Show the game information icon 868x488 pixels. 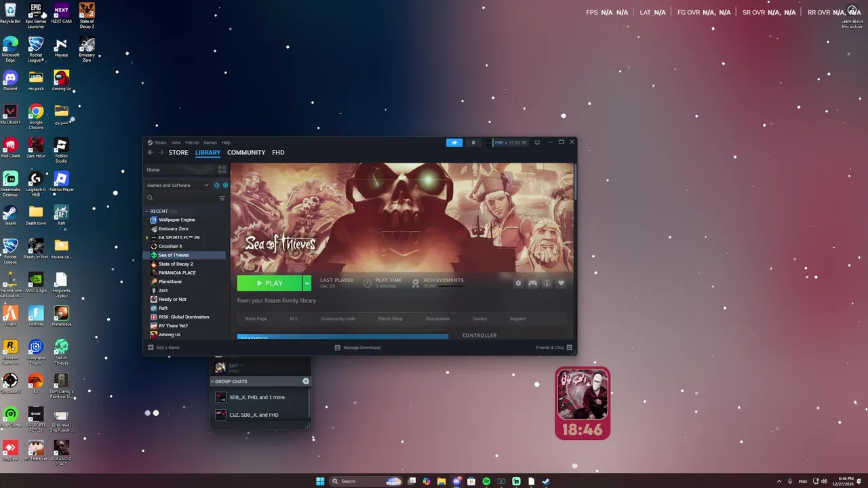pyautogui.click(x=547, y=283)
